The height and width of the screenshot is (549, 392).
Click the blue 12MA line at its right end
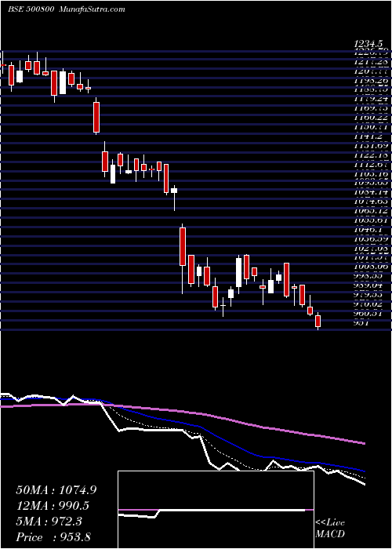(363, 471)
